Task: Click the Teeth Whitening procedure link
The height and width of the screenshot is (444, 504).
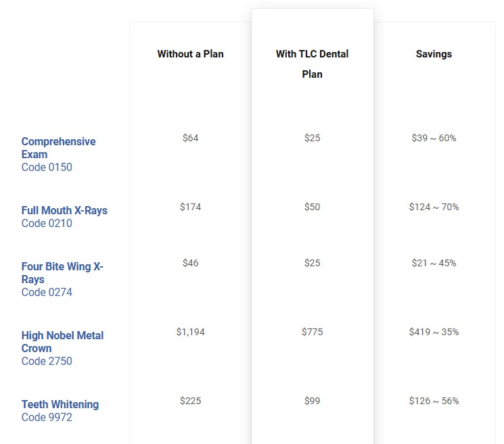Action: point(60,404)
